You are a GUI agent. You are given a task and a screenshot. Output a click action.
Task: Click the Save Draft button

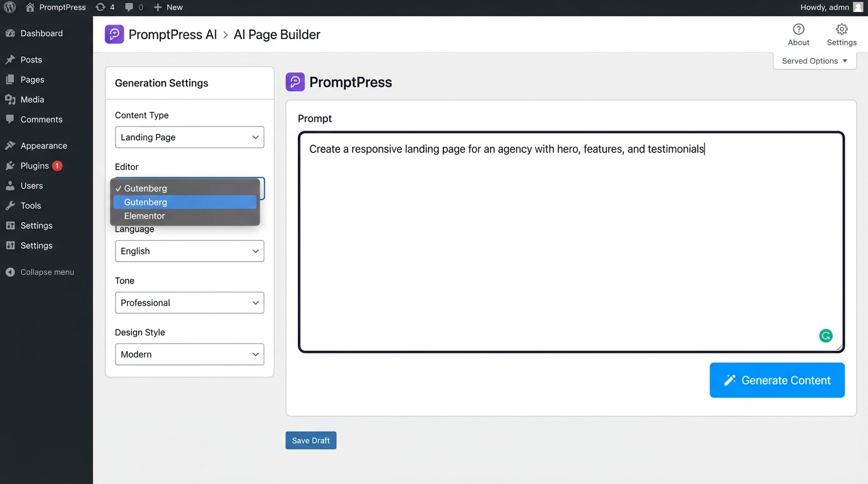[x=311, y=441]
